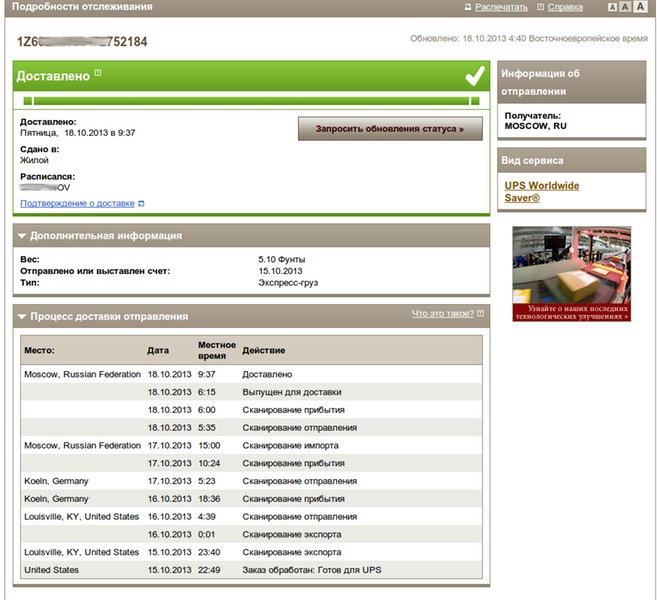Image resolution: width=657 pixels, height=600 pixels.
Task: Click the Сканирование импорта entry
Action: [290, 445]
